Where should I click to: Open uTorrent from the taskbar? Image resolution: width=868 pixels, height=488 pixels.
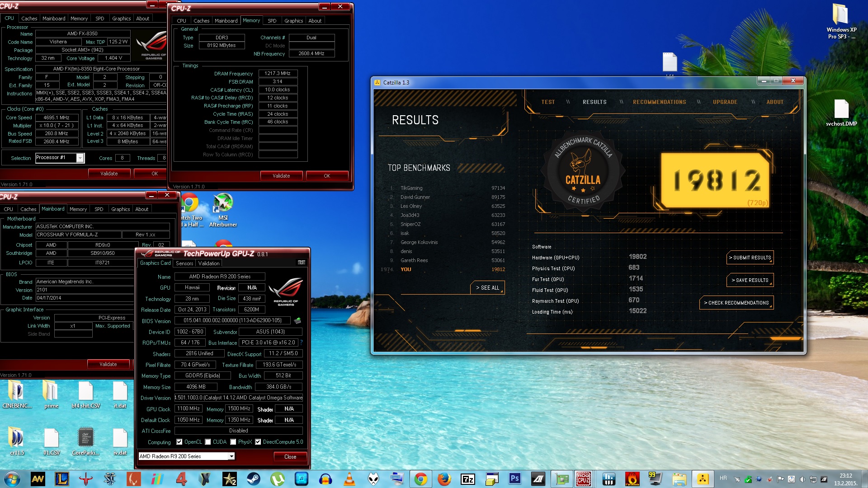point(277,479)
